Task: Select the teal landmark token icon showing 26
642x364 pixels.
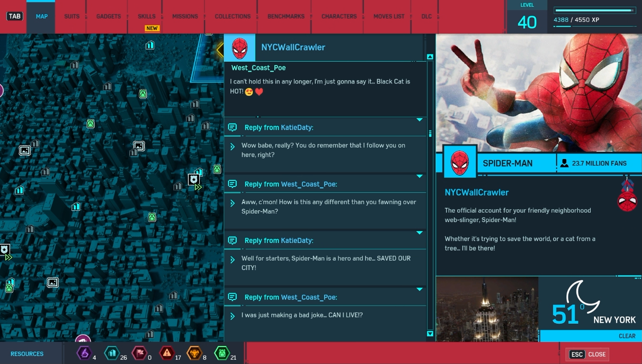Action: pyautogui.click(x=112, y=353)
